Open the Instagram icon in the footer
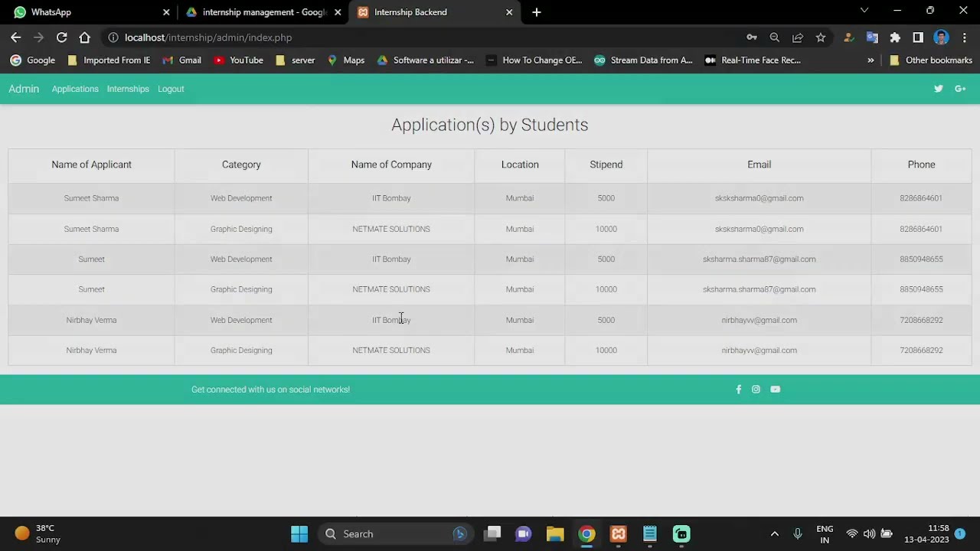This screenshot has height=551, width=980. click(756, 390)
